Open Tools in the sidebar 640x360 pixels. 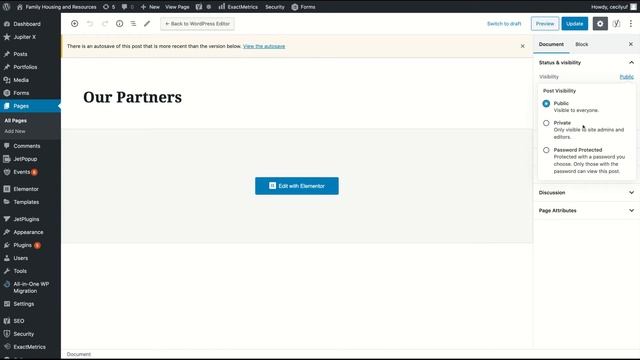[x=20, y=271]
